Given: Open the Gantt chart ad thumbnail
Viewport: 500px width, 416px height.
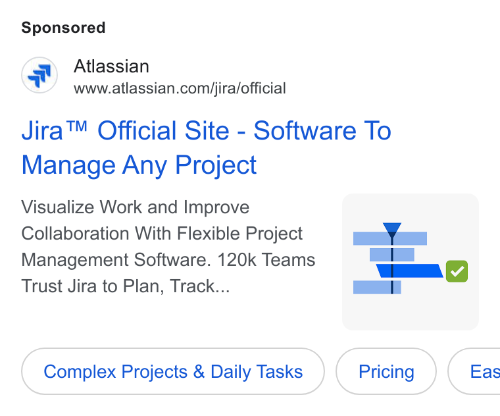Looking at the screenshot, I should [410, 262].
